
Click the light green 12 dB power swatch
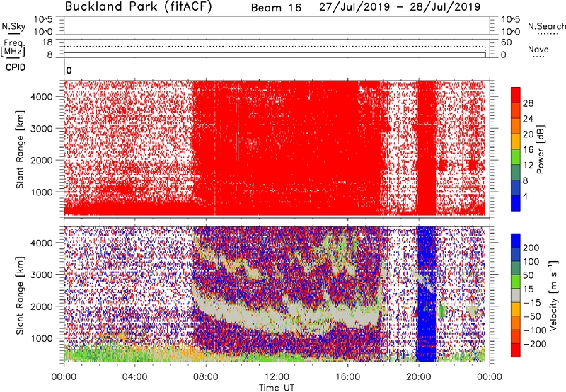point(516,157)
